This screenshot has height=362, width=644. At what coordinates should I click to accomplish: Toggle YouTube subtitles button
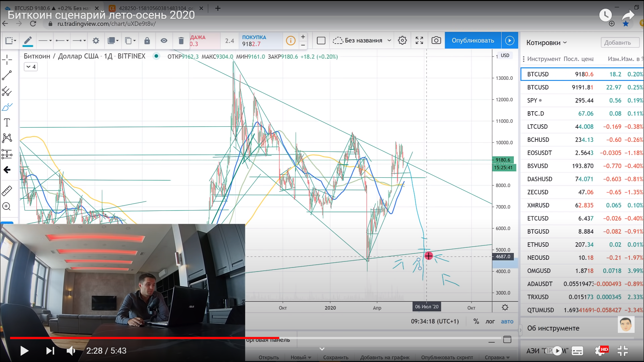click(x=577, y=351)
